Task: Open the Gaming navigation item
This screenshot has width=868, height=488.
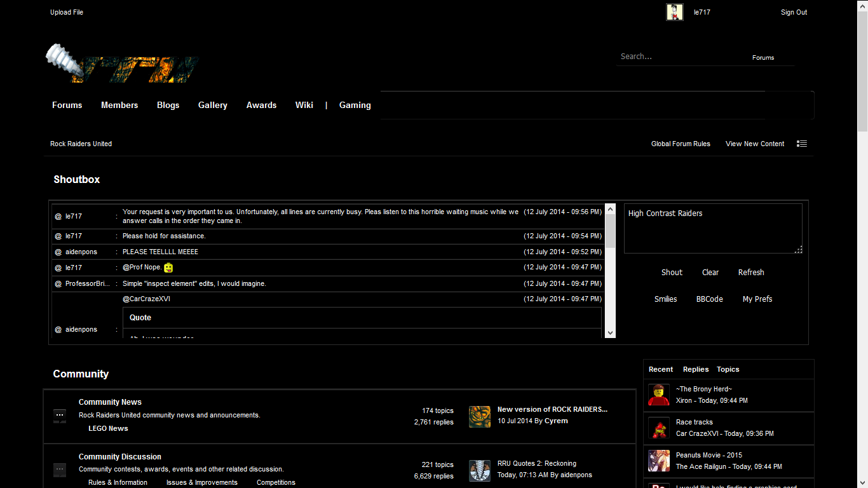Action: [x=355, y=105]
